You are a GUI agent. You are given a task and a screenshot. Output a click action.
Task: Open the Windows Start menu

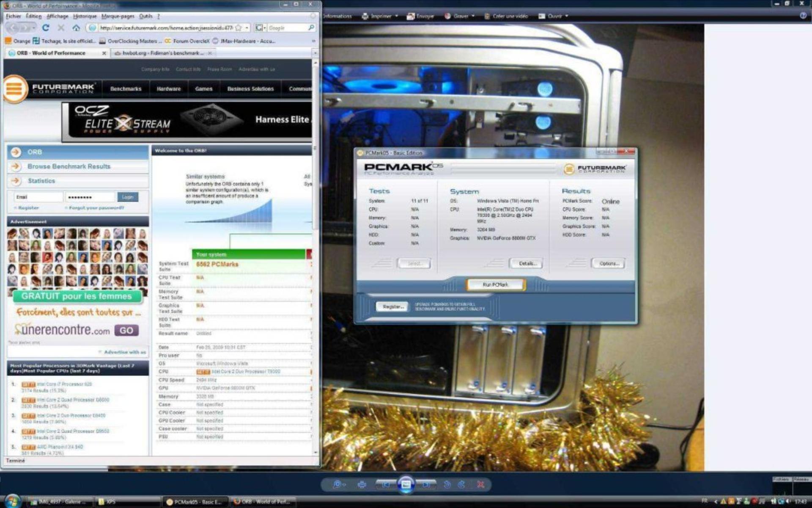pos(12,501)
